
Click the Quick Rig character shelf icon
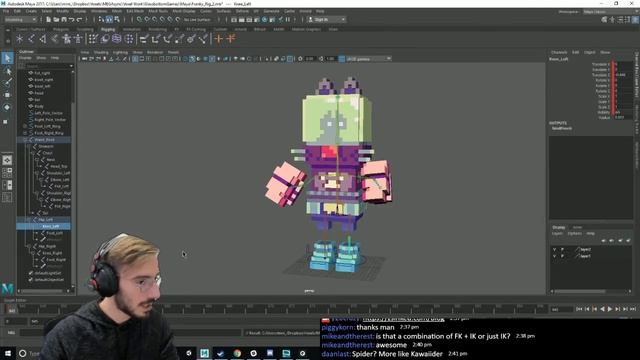78,39
